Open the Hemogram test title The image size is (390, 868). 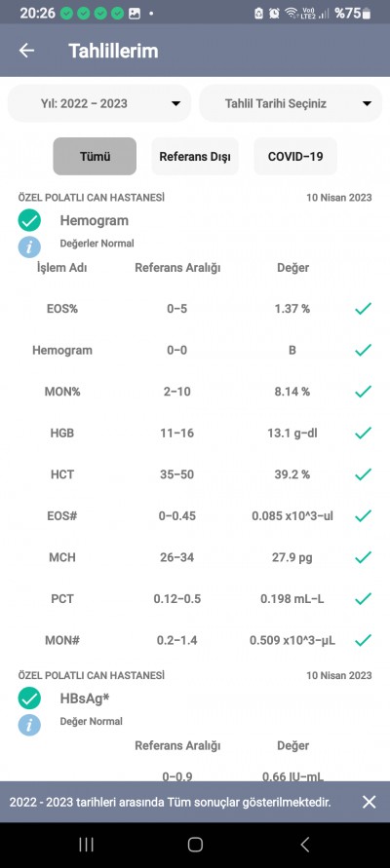tap(95, 220)
